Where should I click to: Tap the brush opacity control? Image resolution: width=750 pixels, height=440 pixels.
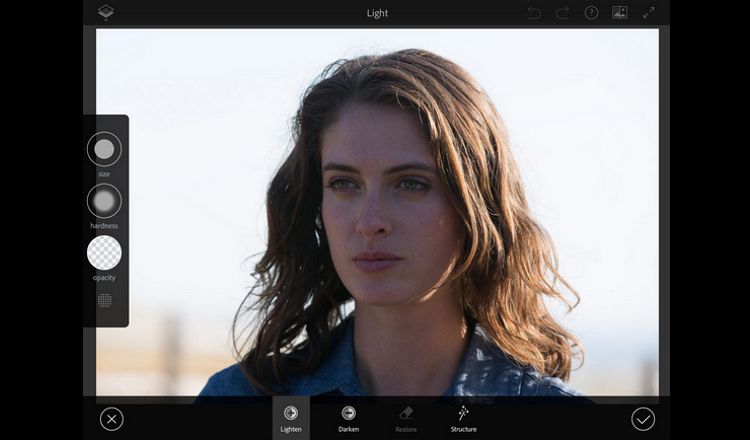[x=104, y=253]
